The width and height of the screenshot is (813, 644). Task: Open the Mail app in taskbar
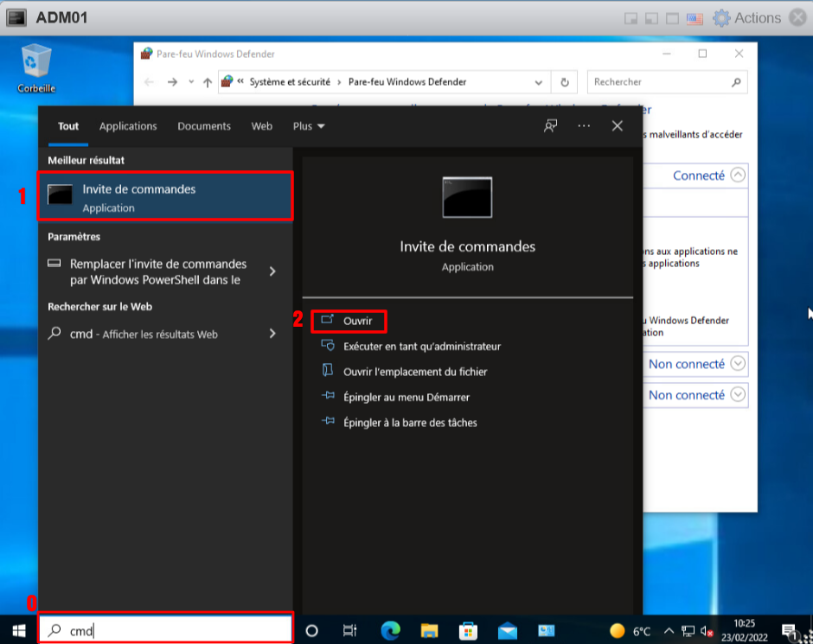click(507, 630)
